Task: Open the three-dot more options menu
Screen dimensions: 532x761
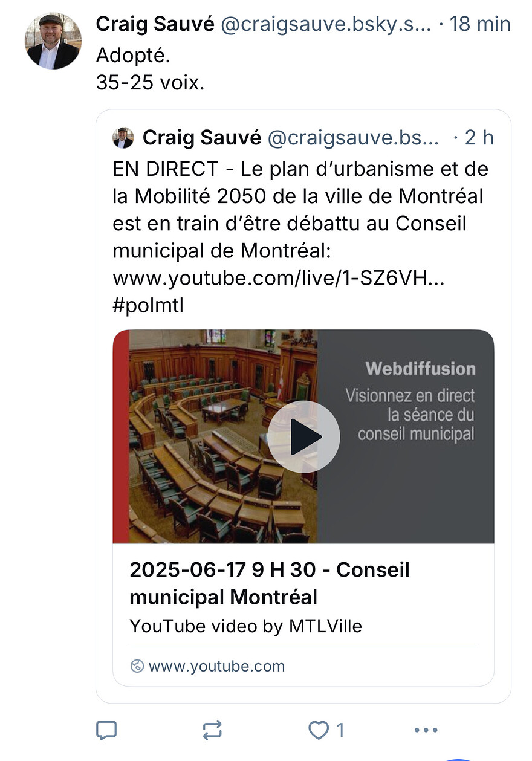Action: [x=426, y=730]
